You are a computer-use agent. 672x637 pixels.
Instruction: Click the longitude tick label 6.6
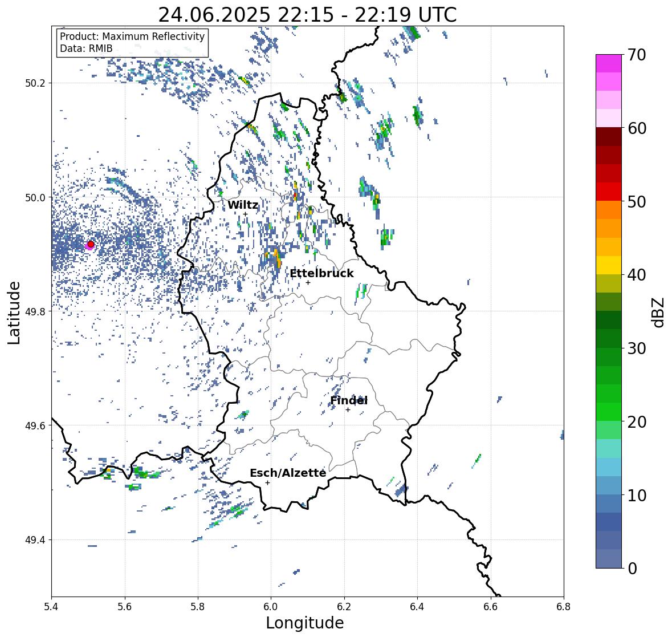(x=491, y=606)
